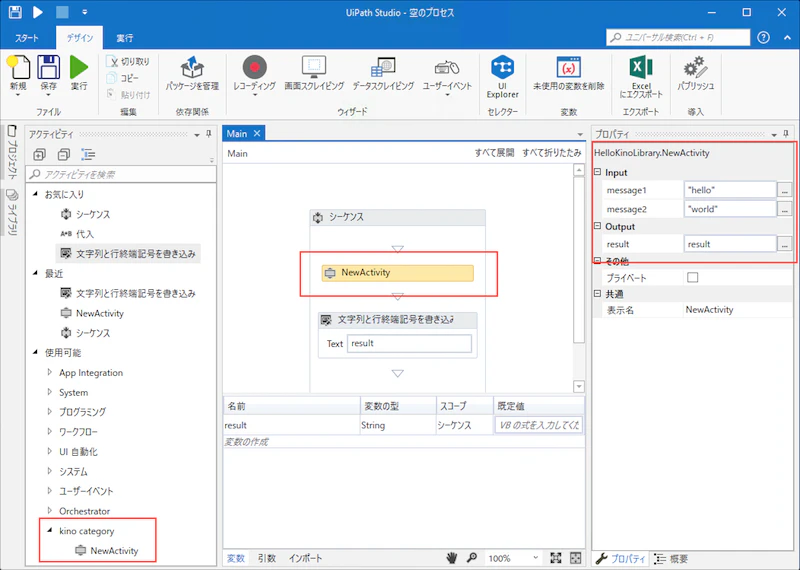Image resolution: width=800 pixels, height=570 pixels.
Task: Open expression editor for message1
Action: pyautogui.click(x=784, y=190)
